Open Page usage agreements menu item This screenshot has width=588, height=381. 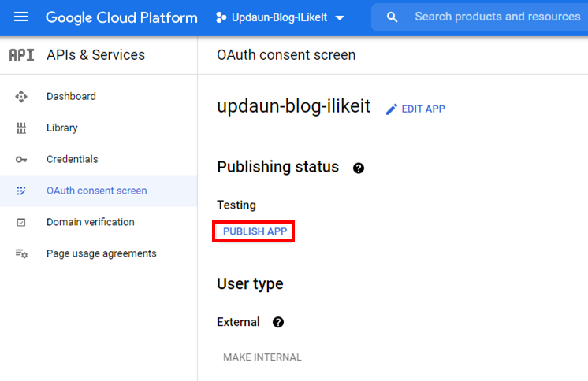click(101, 253)
